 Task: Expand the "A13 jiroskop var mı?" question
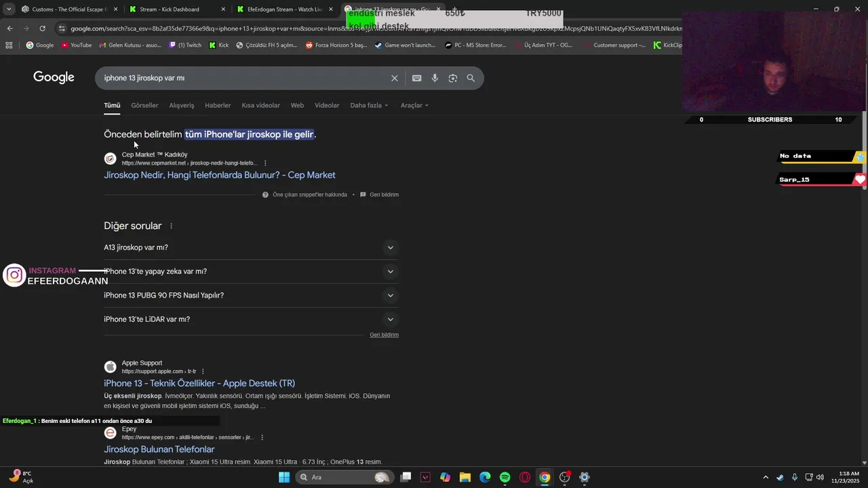coord(251,247)
